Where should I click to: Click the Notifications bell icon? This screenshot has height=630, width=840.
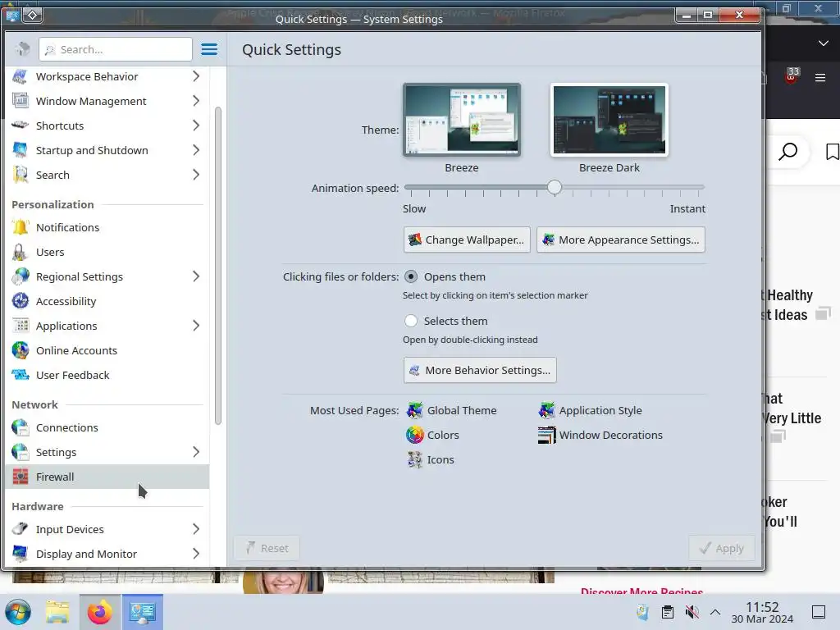[x=21, y=227]
